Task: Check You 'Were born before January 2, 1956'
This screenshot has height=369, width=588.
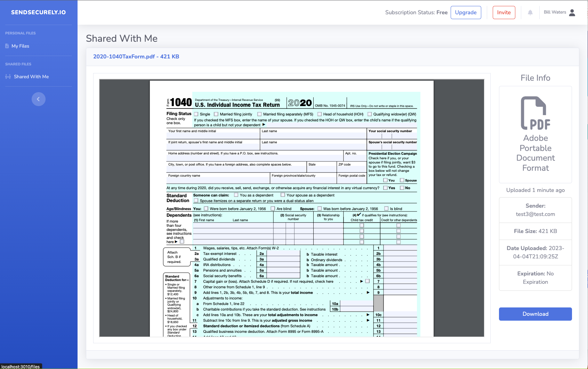Action: tap(206, 209)
